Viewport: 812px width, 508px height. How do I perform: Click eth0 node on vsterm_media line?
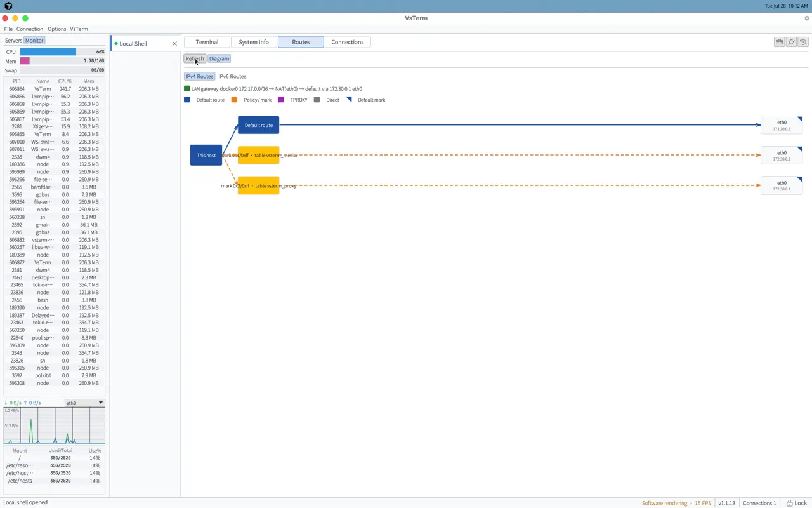(x=782, y=156)
